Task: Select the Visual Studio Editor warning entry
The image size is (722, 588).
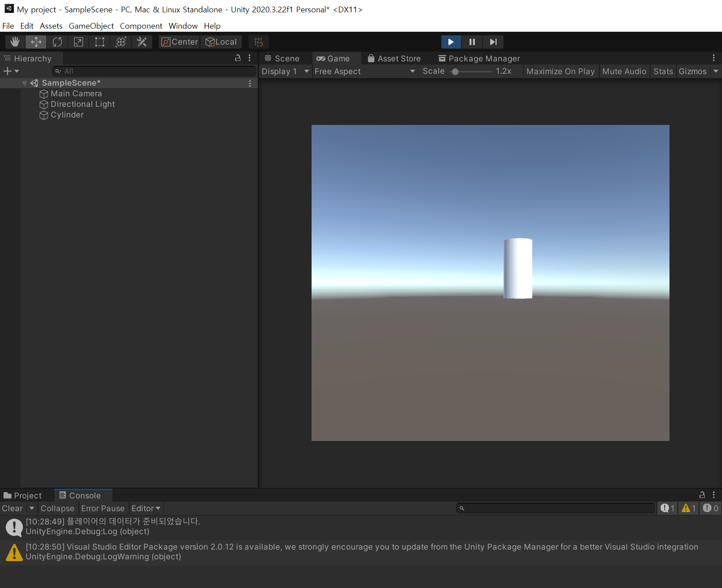Action: click(x=361, y=552)
